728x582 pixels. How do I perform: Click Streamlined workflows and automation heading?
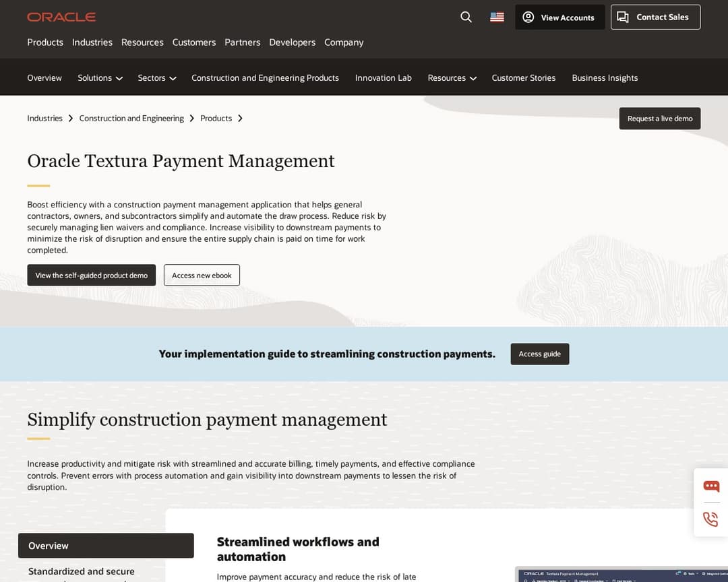(x=298, y=550)
